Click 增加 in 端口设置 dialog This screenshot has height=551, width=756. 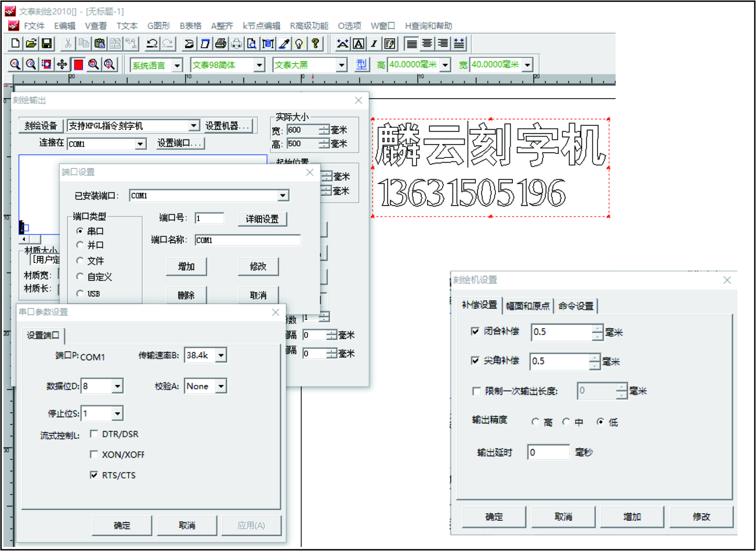pos(186,267)
